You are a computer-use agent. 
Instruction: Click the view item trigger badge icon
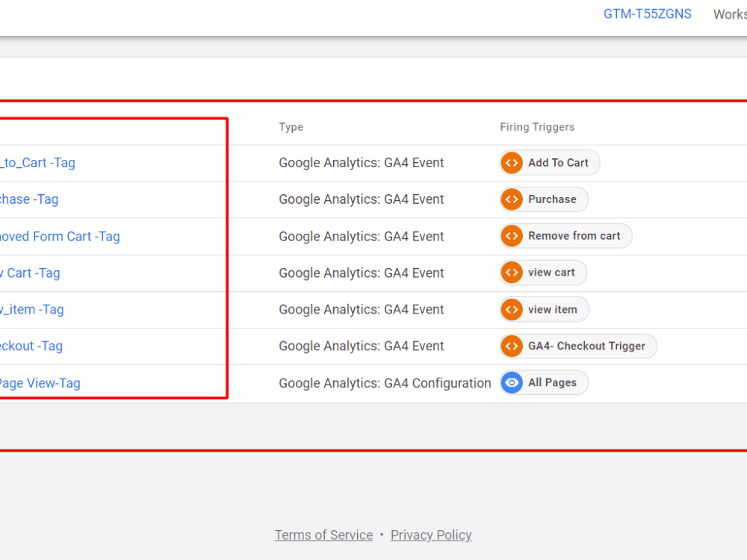coord(512,308)
